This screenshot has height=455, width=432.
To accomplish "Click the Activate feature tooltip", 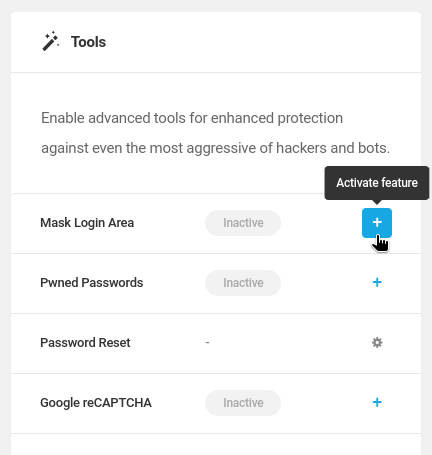I will [x=377, y=183].
